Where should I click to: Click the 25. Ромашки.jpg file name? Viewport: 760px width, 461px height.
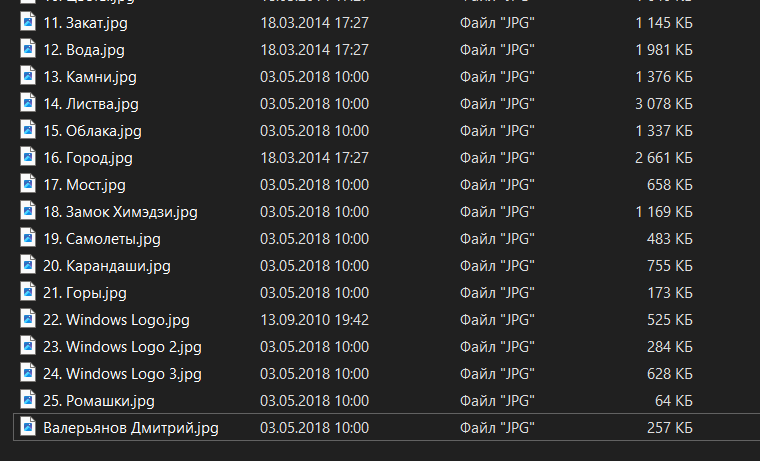99,400
